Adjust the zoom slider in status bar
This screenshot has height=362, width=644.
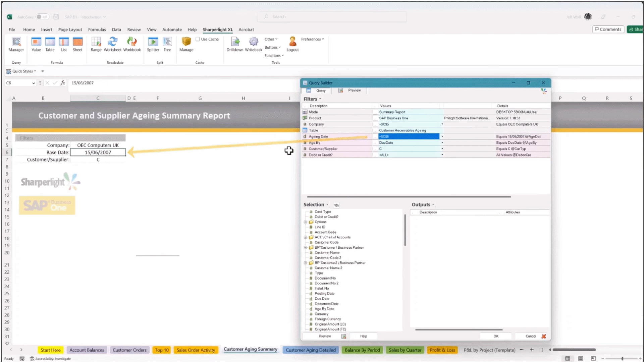(622, 359)
